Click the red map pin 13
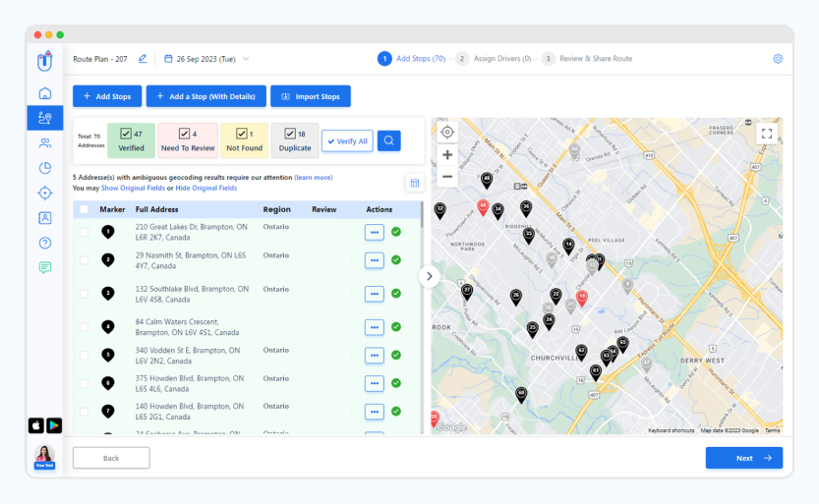 click(581, 298)
